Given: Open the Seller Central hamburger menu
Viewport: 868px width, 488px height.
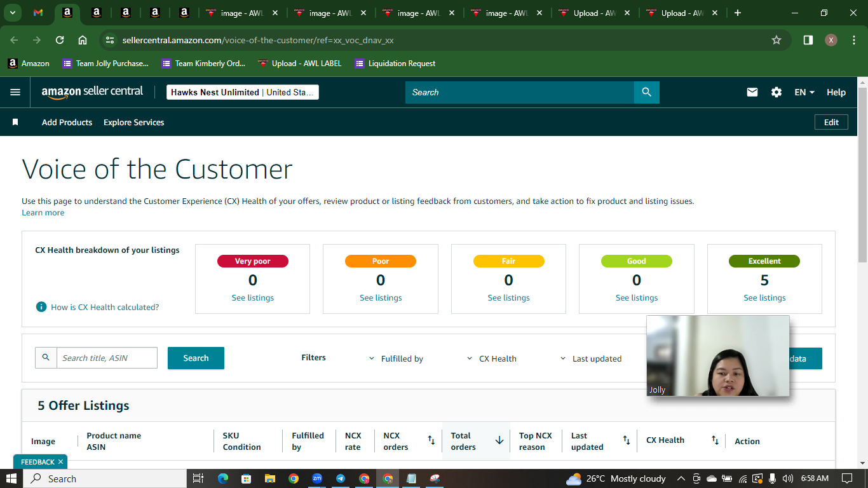Looking at the screenshot, I should [15, 92].
